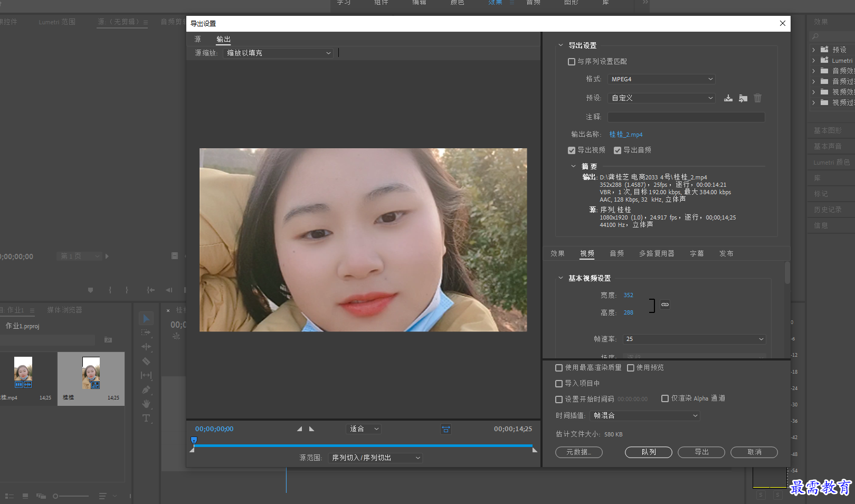
Task: Click the save preset icon
Action: (x=728, y=98)
